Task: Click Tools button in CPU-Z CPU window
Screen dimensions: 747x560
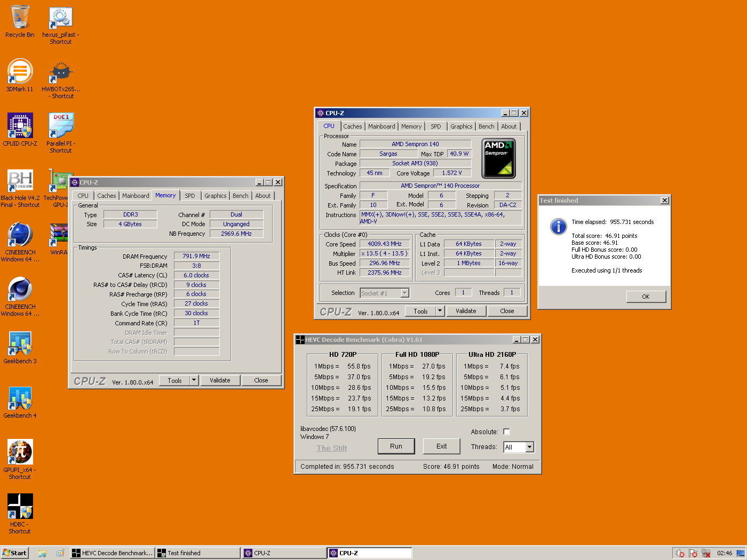Action: (420, 311)
